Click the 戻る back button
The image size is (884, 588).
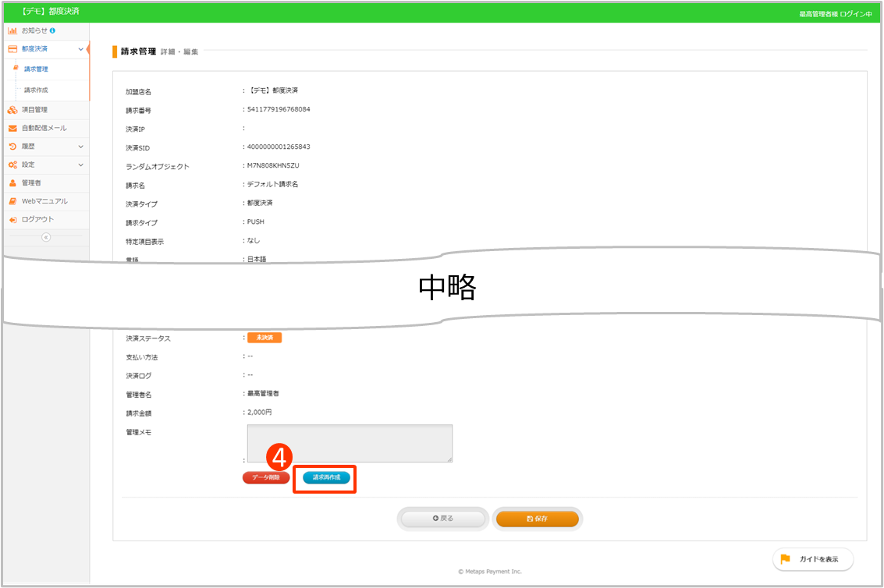[x=443, y=519]
